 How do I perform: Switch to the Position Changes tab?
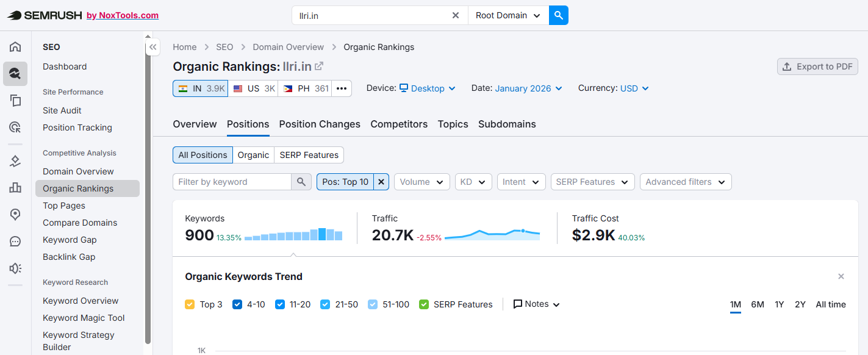click(x=320, y=124)
